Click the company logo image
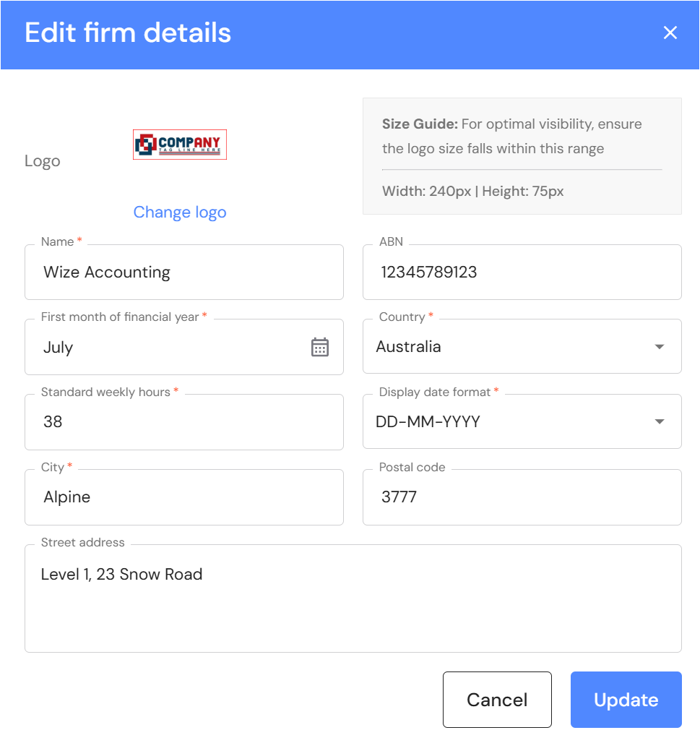This screenshot has width=700, height=751. click(x=180, y=145)
